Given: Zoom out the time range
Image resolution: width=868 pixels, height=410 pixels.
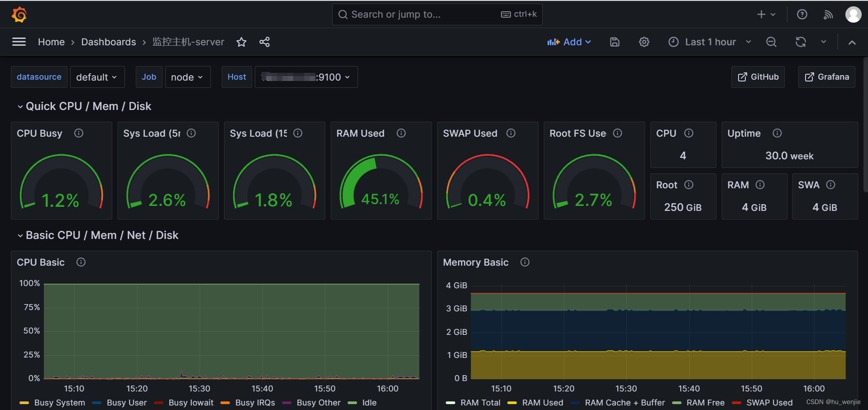Looking at the screenshot, I should point(771,42).
